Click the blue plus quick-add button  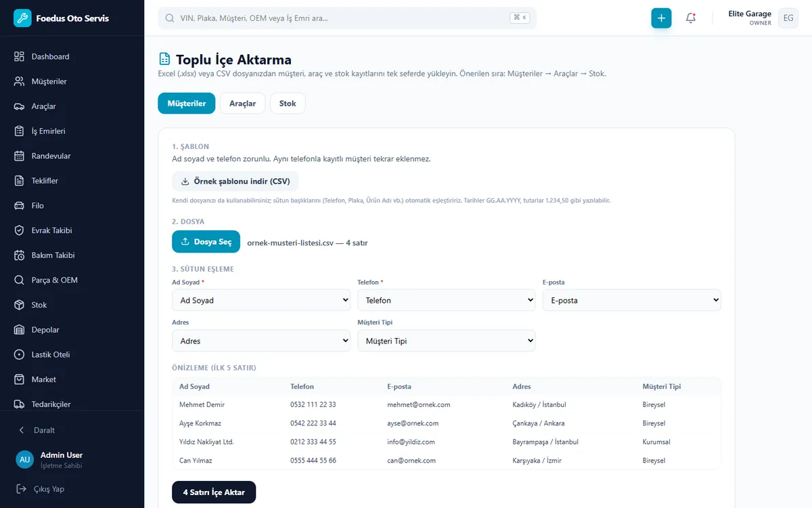tap(661, 18)
